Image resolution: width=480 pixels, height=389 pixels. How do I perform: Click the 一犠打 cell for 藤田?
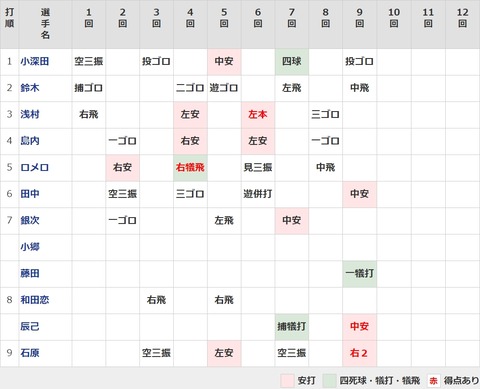pos(360,274)
